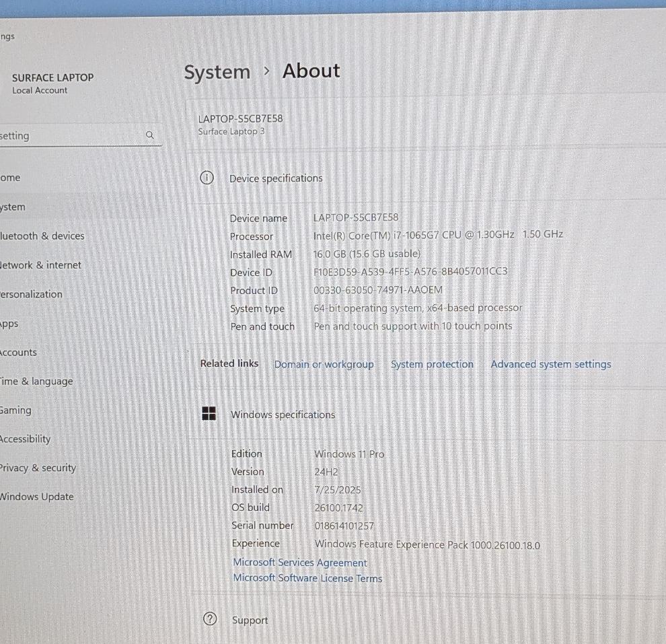
Task: Open Privacy & security settings
Action: 38,468
